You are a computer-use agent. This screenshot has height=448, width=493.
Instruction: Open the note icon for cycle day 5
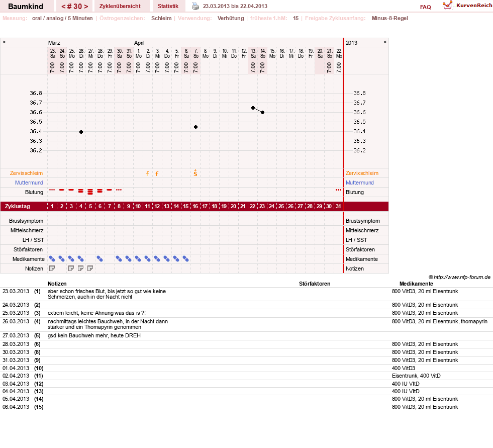[x=90, y=268]
